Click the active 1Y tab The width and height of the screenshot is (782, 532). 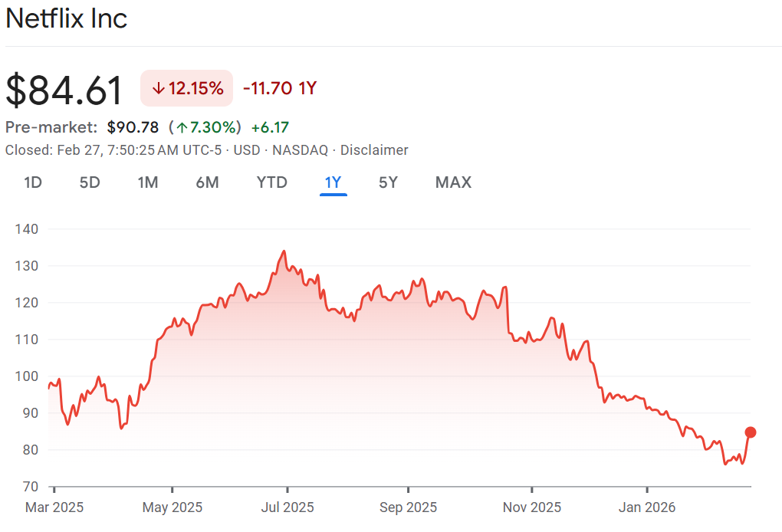333,182
